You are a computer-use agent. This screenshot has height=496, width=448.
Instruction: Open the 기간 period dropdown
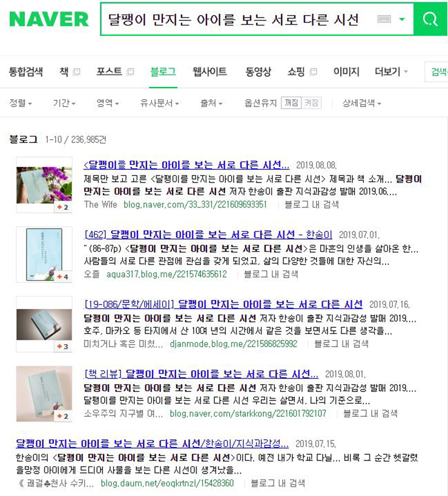(64, 103)
